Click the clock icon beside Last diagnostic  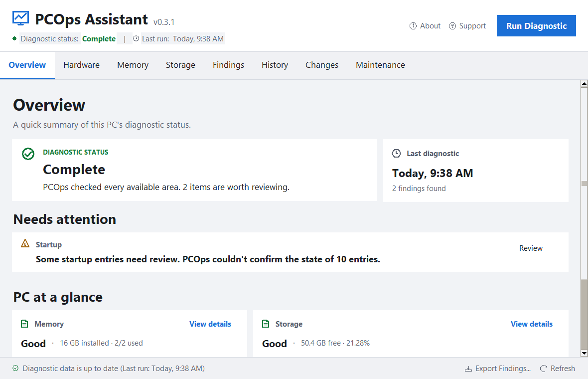tap(396, 153)
